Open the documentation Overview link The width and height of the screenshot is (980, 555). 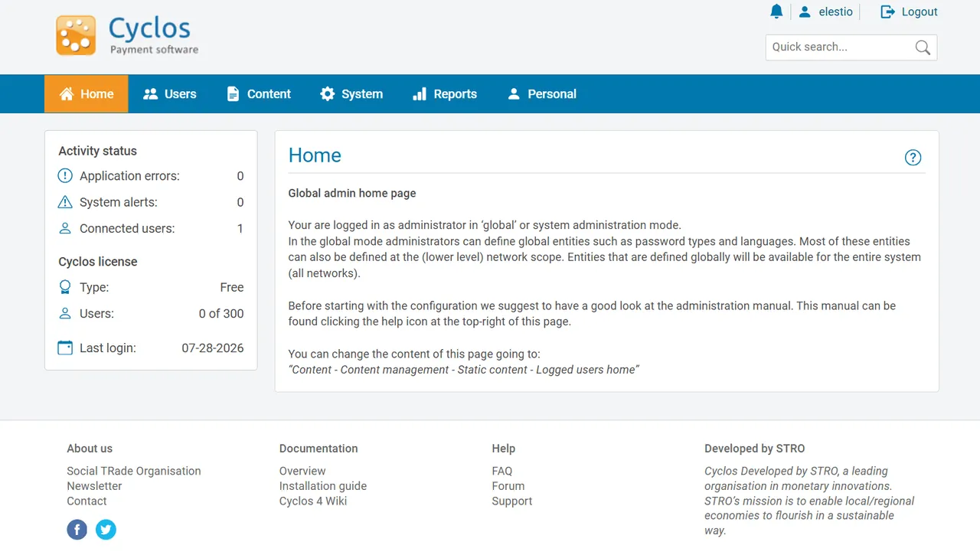pyautogui.click(x=302, y=471)
